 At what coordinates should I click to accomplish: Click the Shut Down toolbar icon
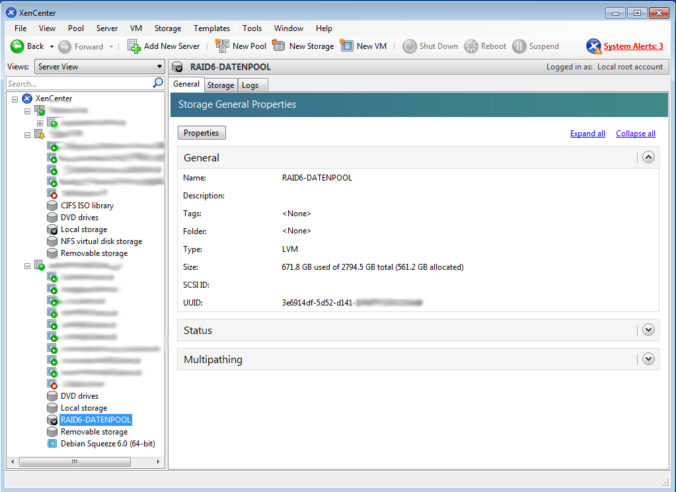(409, 46)
